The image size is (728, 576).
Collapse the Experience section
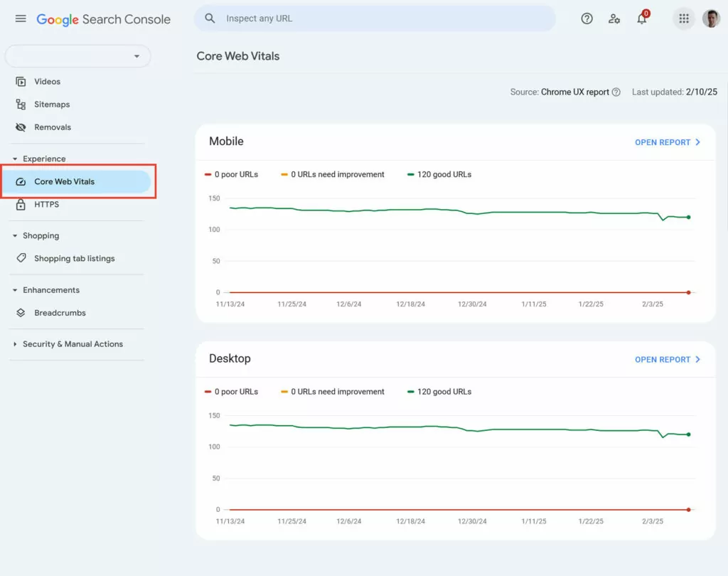click(x=39, y=159)
